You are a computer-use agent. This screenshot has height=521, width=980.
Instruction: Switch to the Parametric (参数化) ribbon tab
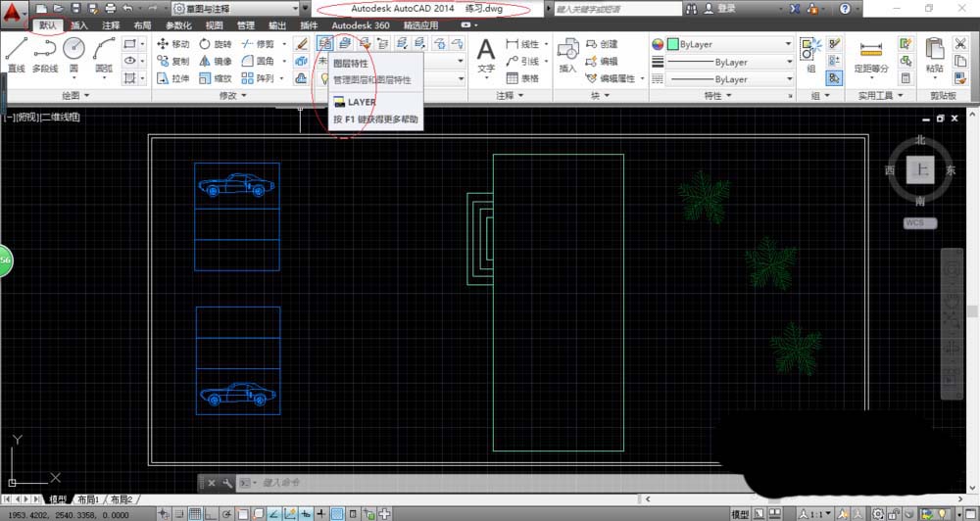178,25
